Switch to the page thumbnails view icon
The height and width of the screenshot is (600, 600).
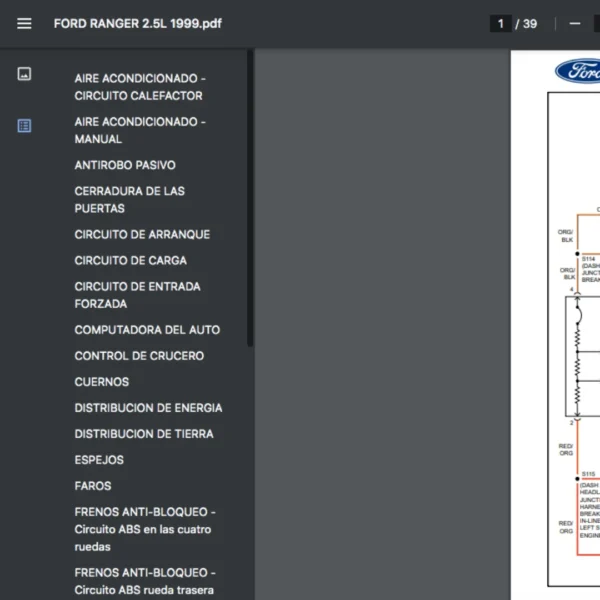(24, 74)
